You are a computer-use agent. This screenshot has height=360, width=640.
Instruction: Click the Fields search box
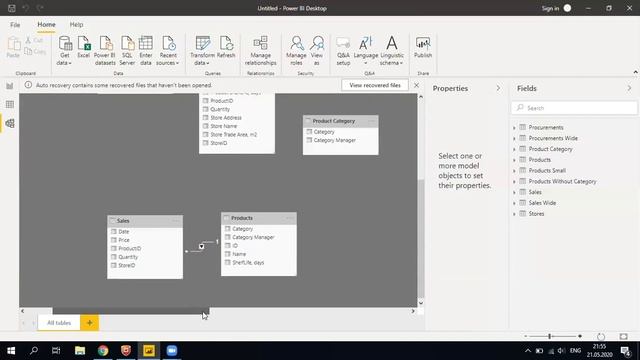[x=574, y=108]
